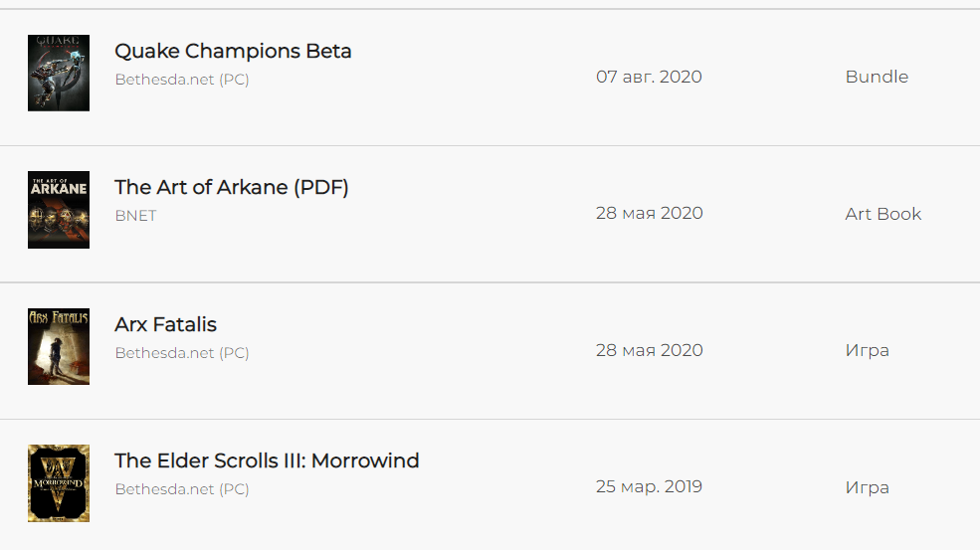Select the 07 авг. 2020 date
Viewport: 980px width, 550px height.
[x=649, y=77]
